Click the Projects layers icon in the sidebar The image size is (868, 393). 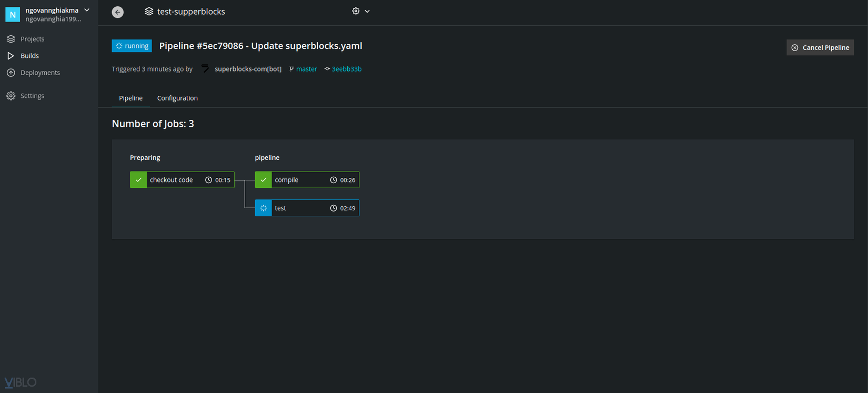11,39
